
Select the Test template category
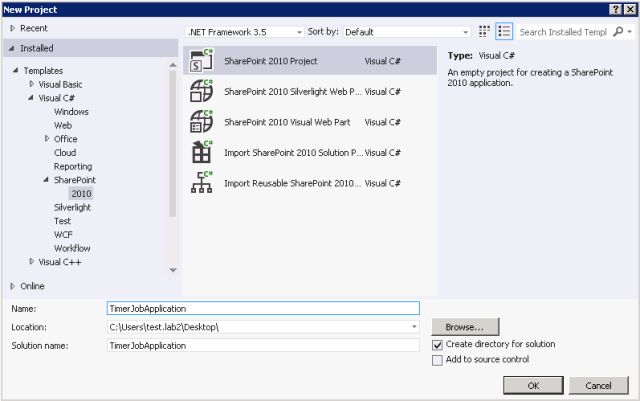point(62,221)
